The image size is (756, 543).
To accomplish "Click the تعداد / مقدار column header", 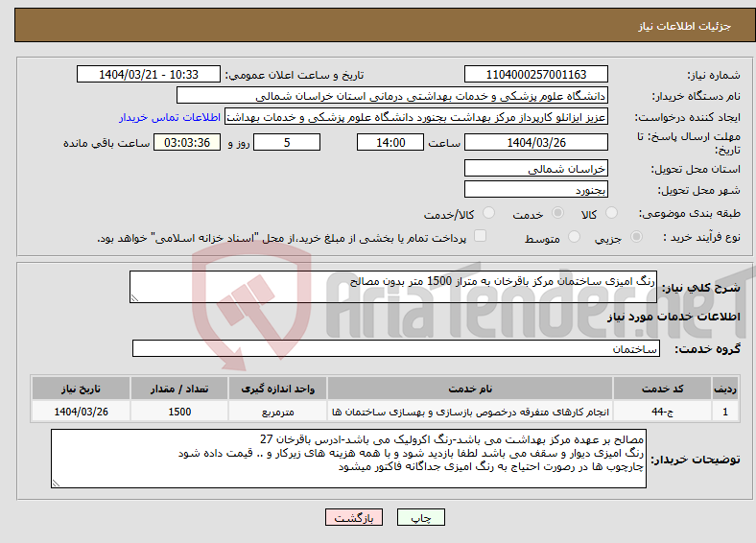I will (179, 389).
